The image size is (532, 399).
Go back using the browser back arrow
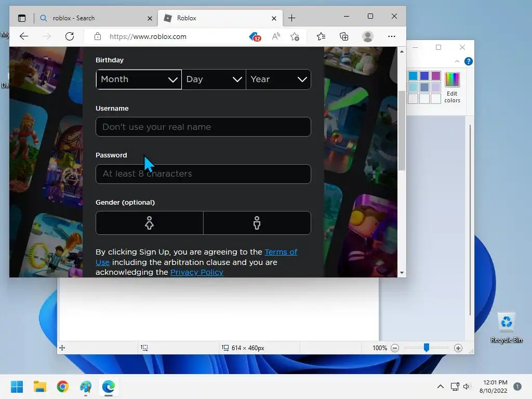pyautogui.click(x=24, y=36)
